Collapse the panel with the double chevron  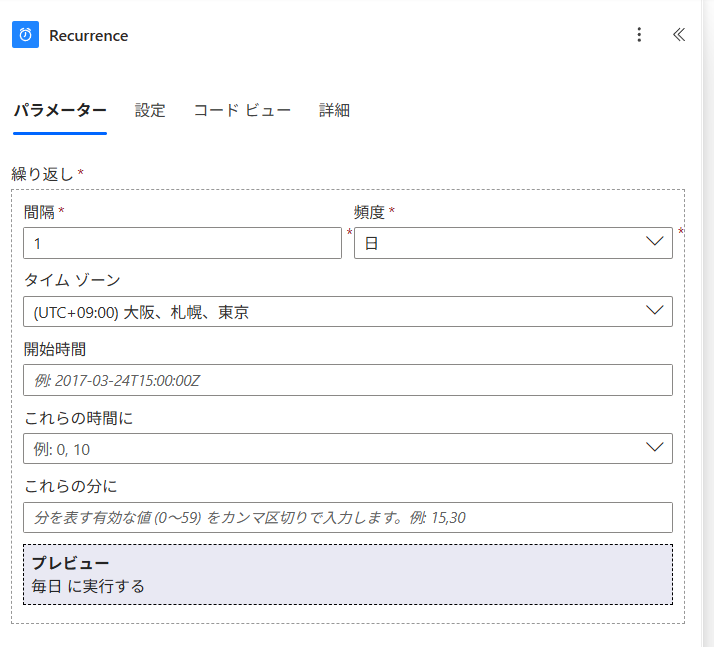(x=679, y=35)
